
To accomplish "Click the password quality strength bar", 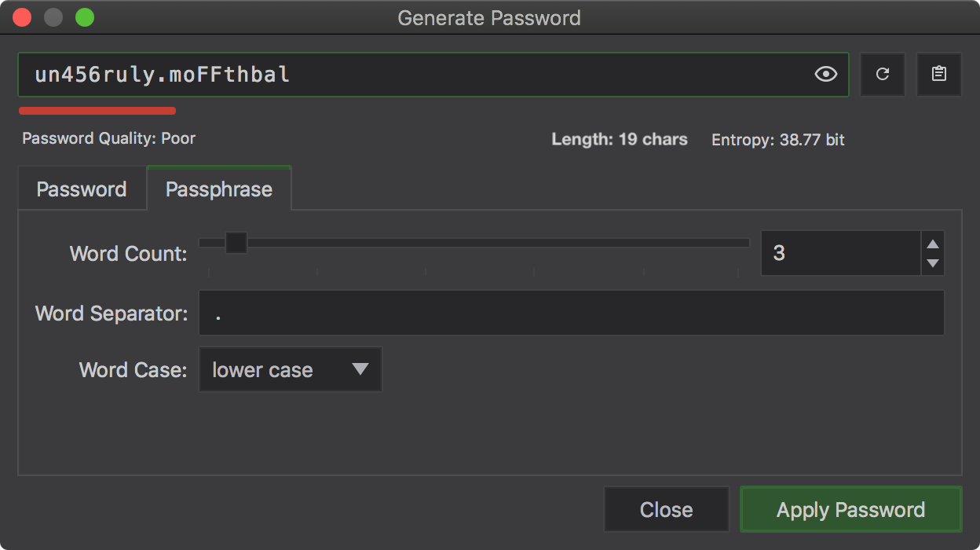I will [x=97, y=111].
